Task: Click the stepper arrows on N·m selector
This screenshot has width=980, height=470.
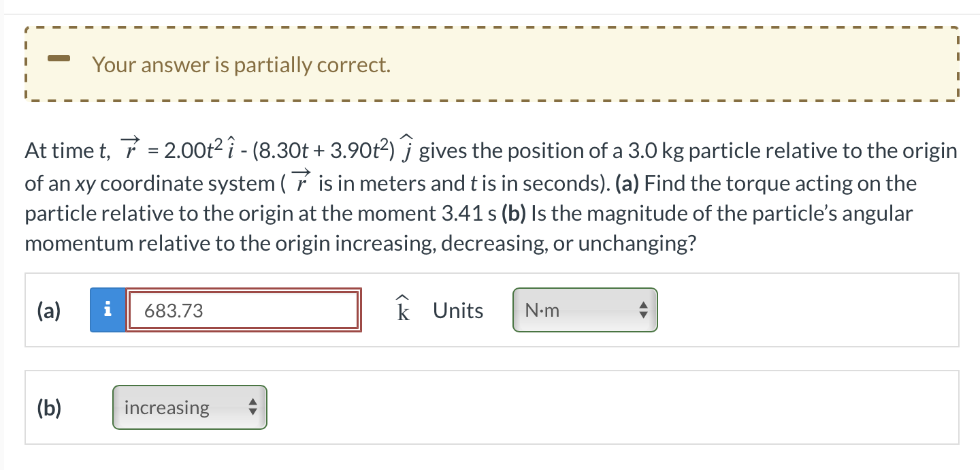Action: pos(644,310)
